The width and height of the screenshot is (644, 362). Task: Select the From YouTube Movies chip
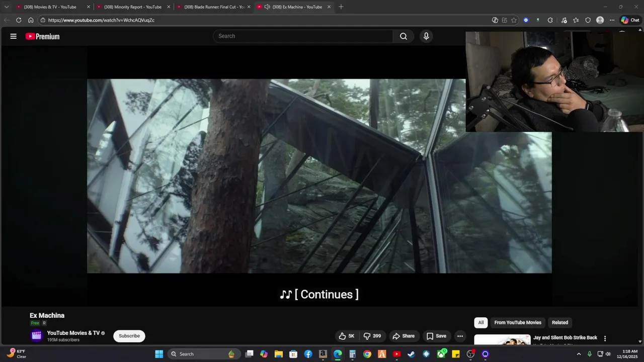(518, 323)
